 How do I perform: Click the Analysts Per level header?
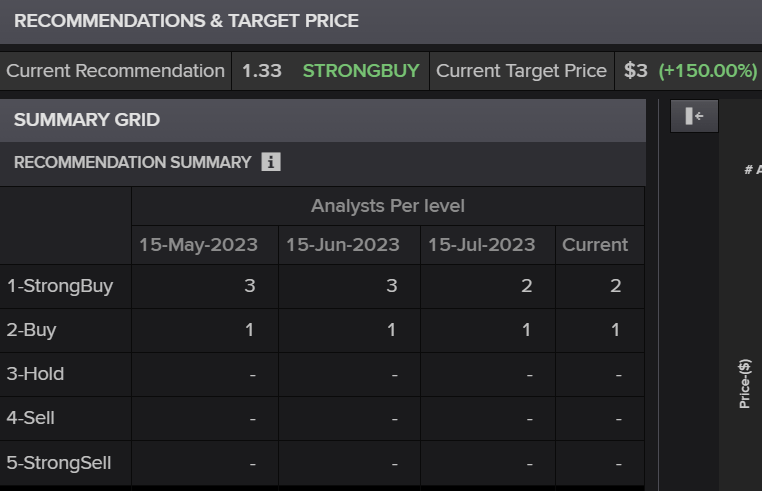click(x=387, y=206)
